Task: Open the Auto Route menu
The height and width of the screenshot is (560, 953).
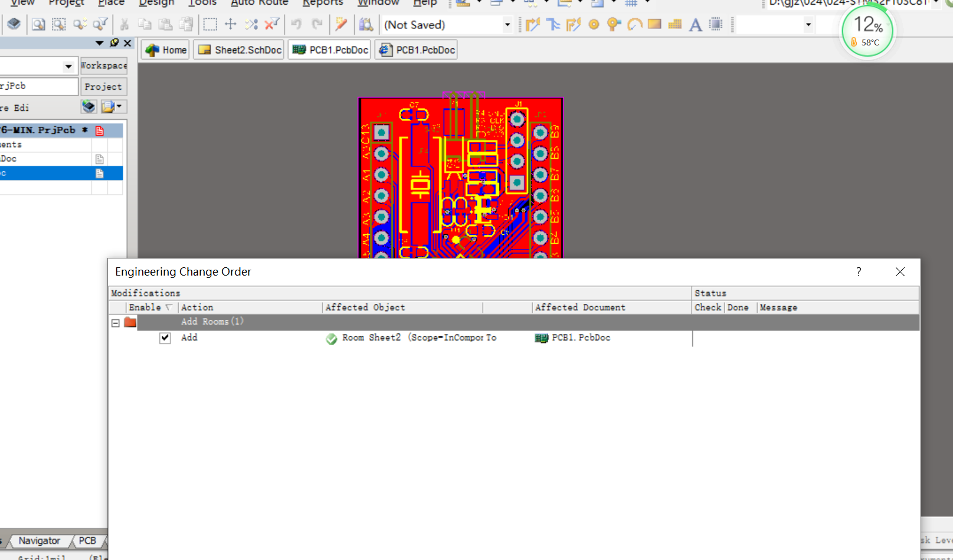Action: 259,3
